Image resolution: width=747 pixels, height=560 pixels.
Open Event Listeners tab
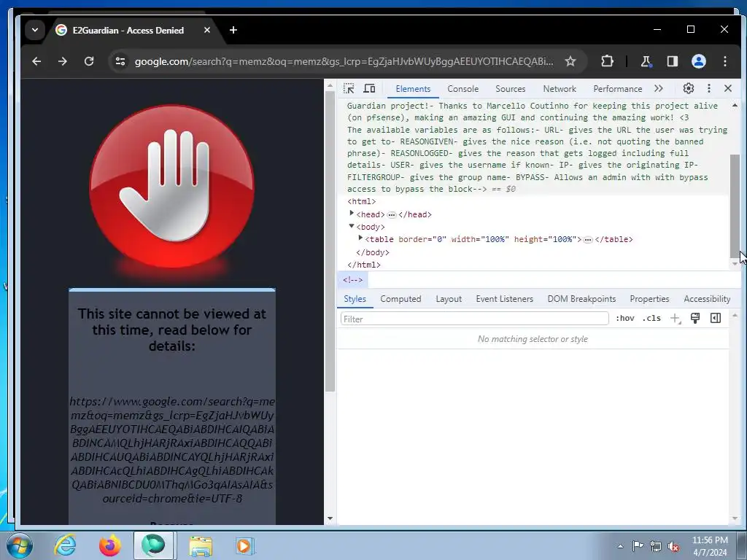pyautogui.click(x=505, y=299)
